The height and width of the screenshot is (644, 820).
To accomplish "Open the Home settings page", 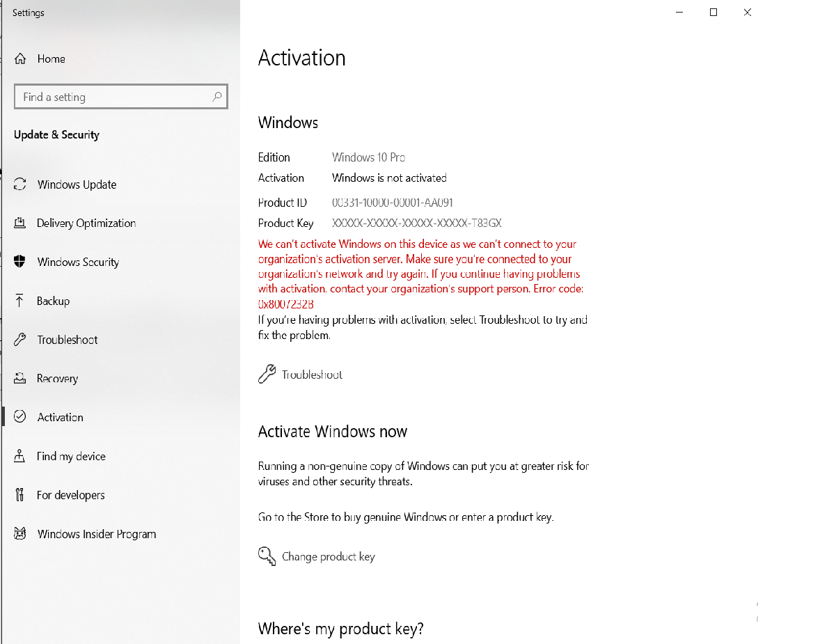I will (x=52, y=58).
